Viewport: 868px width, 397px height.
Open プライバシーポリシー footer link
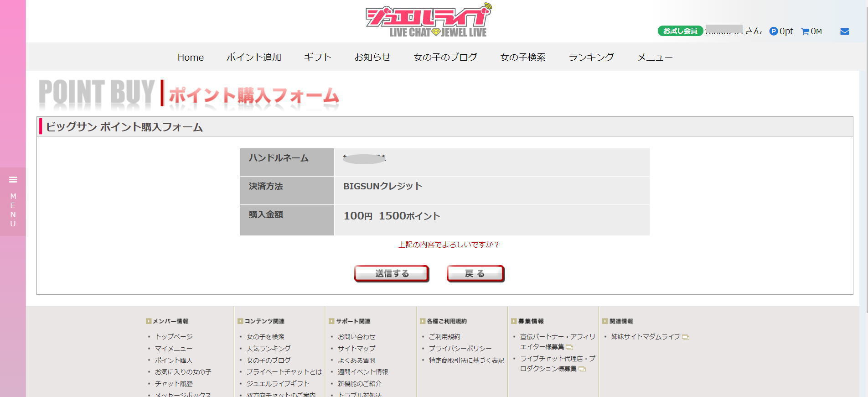[x=460, y=349]
